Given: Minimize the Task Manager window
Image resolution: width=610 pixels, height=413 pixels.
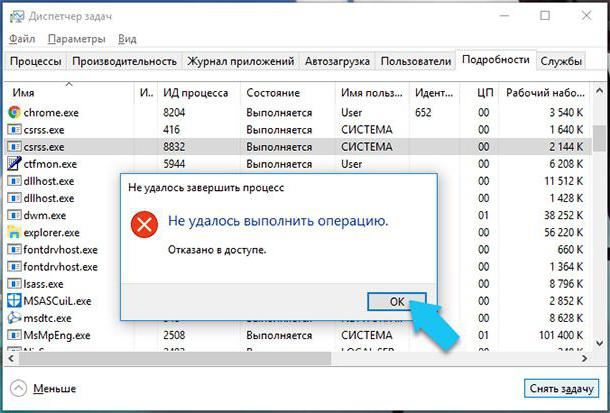Looking at the screenshot, I should click(504, 16).
